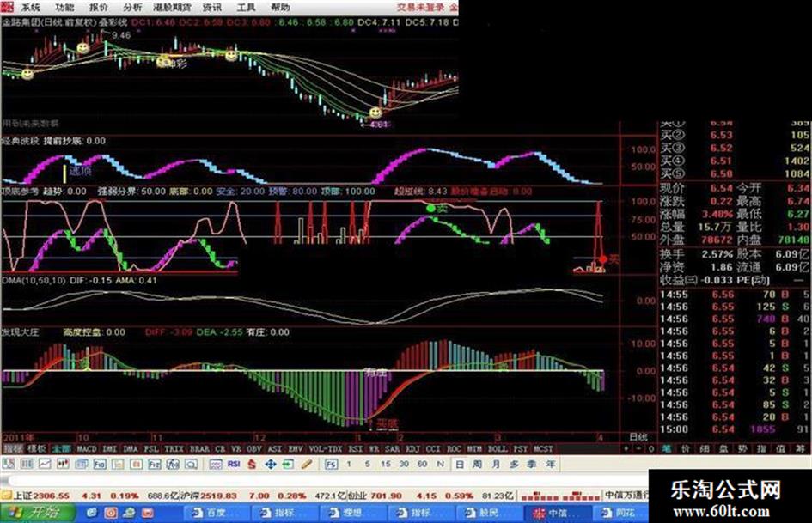The width and height of the screenshot is (812, 523).
Task: Switch to the 笔 tick panel tab
Action: pyautogui.click(x=667, y=449)
